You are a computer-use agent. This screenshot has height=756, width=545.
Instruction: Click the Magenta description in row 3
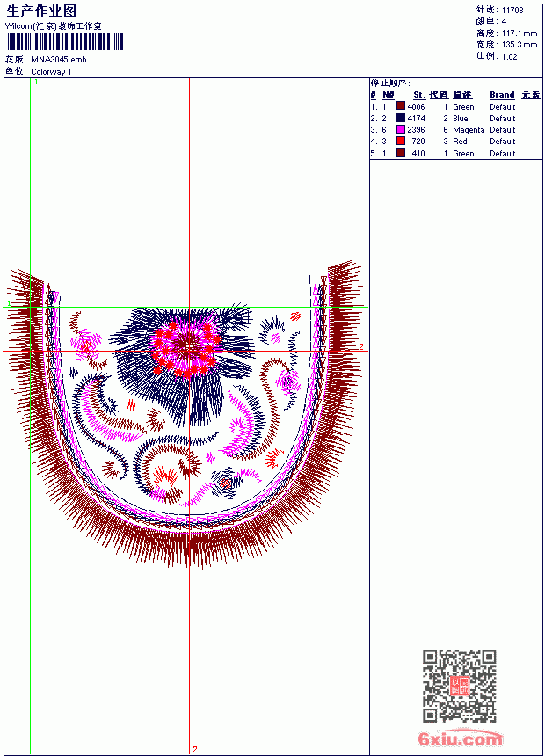(469, 130)
